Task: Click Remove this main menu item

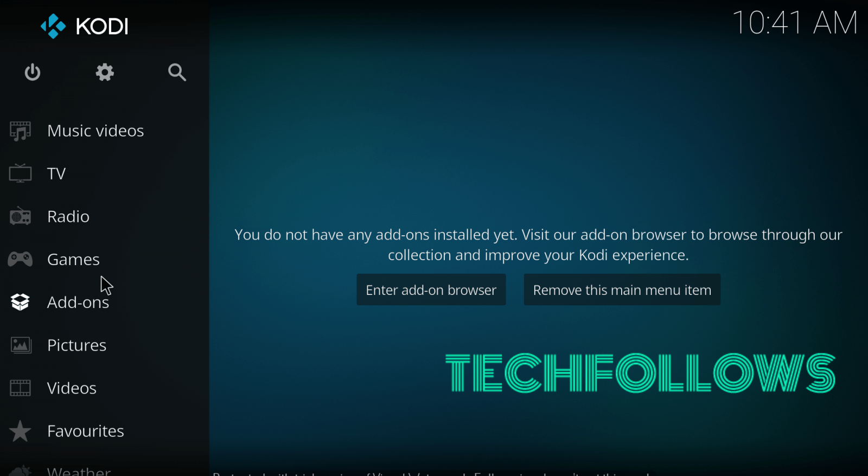Action: click(x=622, y=290)
